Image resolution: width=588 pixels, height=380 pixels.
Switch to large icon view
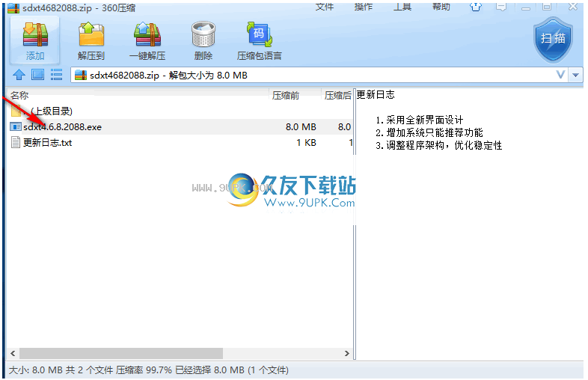coord(37,75)
